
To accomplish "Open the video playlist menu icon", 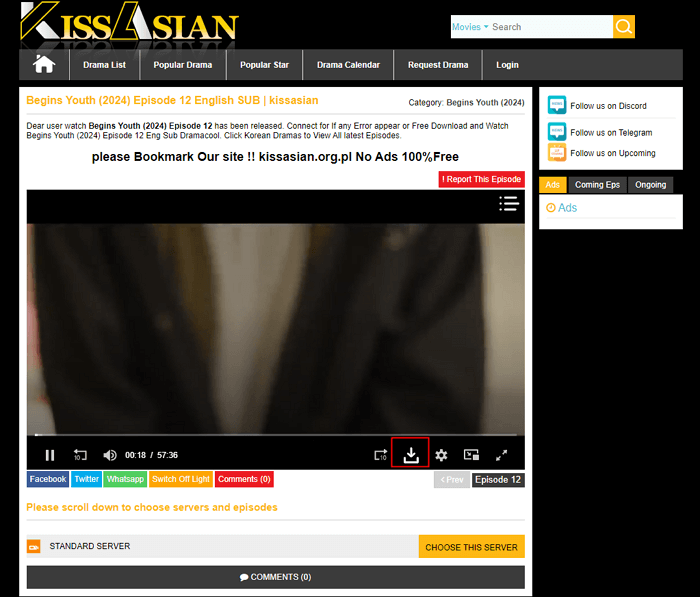I will point(509,204).
